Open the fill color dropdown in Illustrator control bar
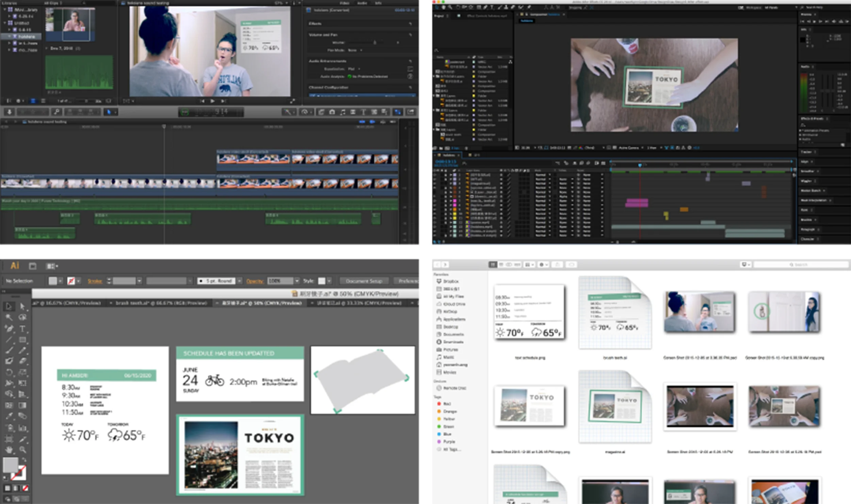 pos(60,281)
